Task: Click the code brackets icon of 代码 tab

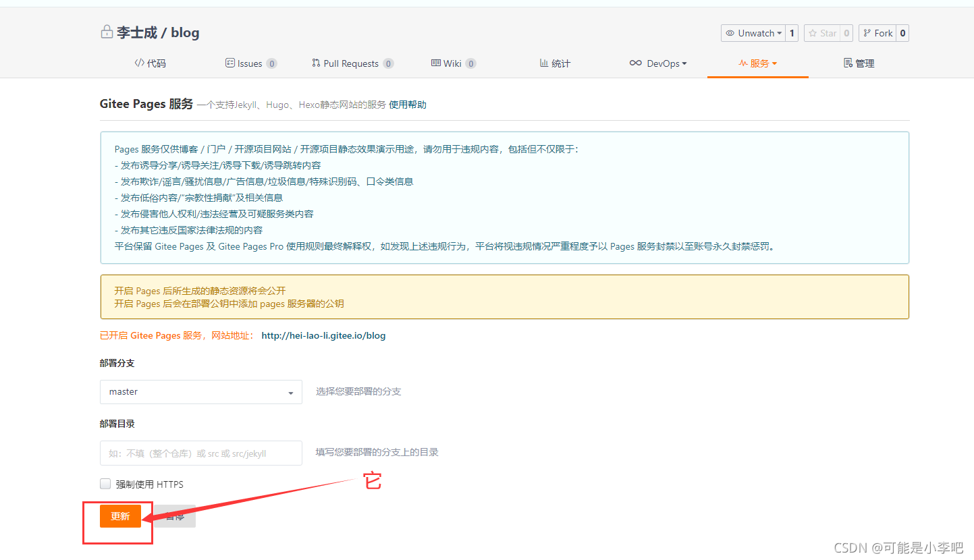Action: click(x=139, y=63)
